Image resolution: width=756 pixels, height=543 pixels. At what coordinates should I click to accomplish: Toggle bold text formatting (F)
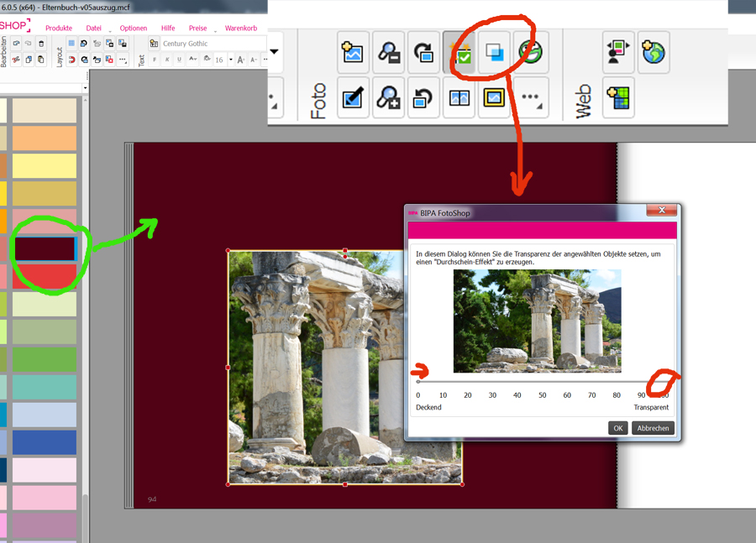(x=155, y=60)
